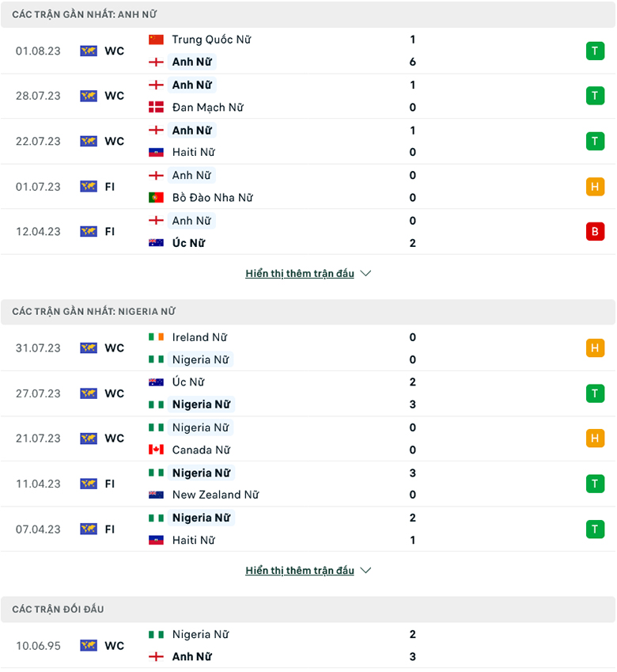
Task: Click the chevron below the Nigeria matches list
Action: coord(365,571)
